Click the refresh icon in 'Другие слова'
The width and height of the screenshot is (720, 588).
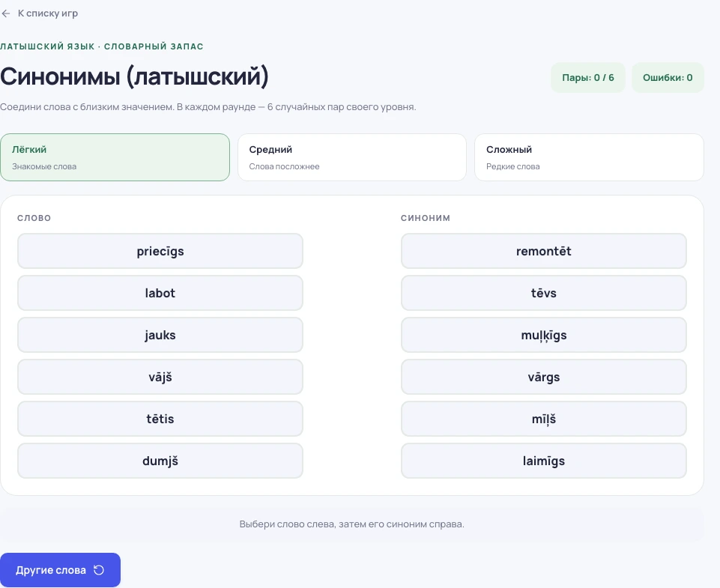coord(99,570)
